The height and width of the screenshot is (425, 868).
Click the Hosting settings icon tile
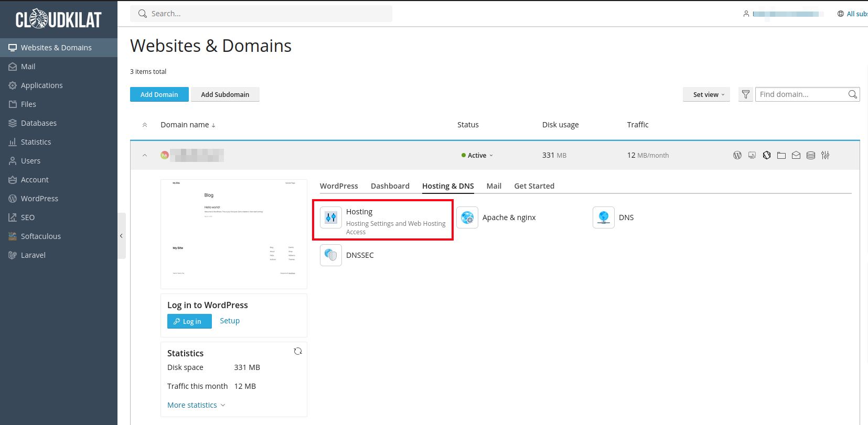(x=331, y=217)
